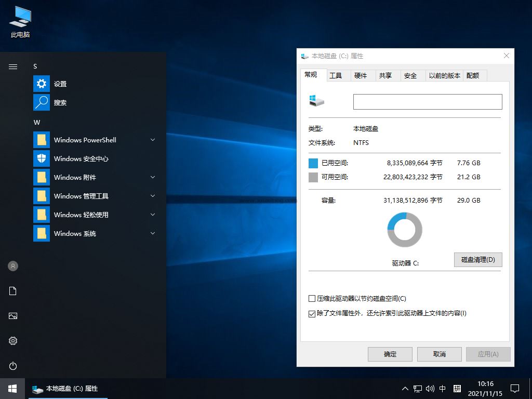This screenshot has height=399, width=532.
Task: Click the Windows 管理工具 folder icon
Action: [42, 196]
